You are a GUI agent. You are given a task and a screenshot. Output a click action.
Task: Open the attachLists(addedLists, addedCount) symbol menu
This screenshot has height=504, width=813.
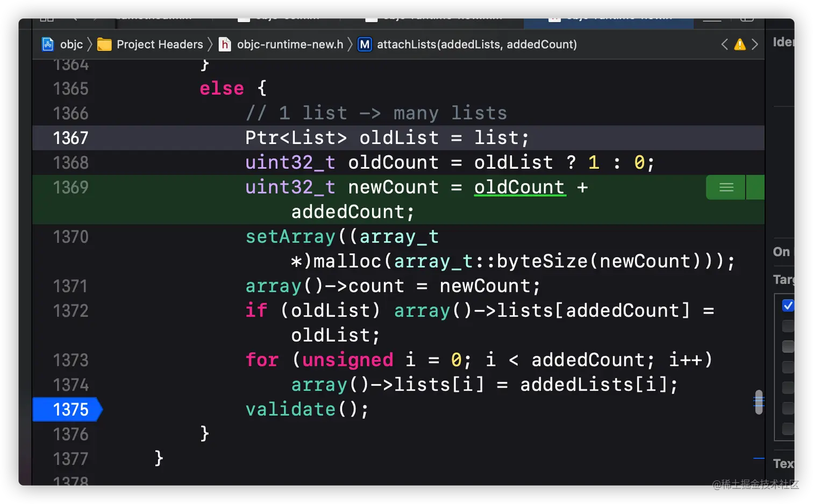pyautogui.click(x=477, y=44)
